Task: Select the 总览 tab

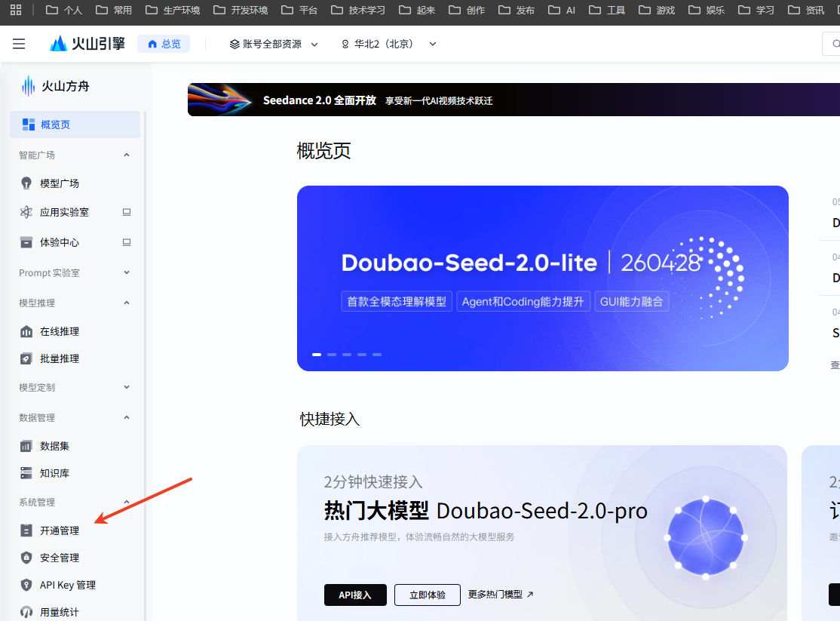Action: [x=164, y=44]
